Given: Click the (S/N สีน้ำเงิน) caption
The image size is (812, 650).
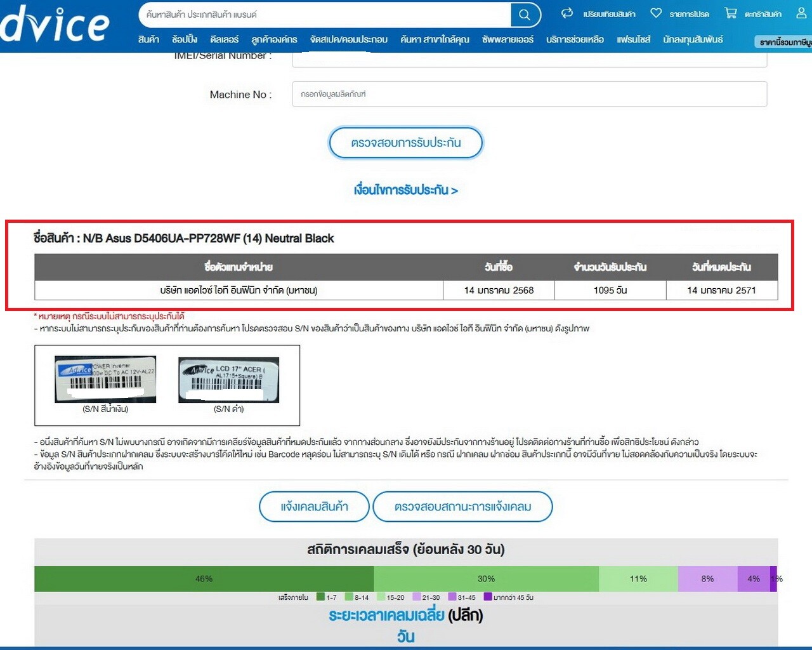Looking at the screenshot, I should [x=105, y=409].
